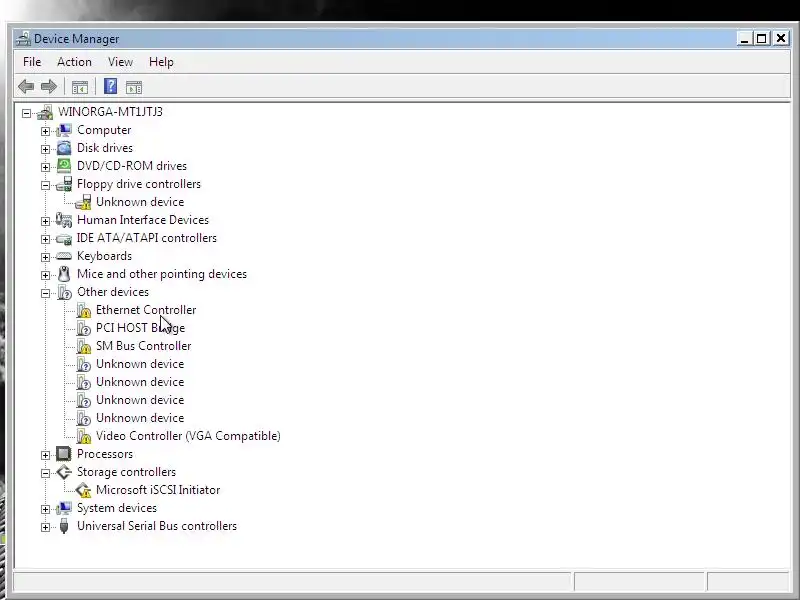Expand the Human Interface Devices category
Screen dimensions: 800x600
(x=45, y=221)
